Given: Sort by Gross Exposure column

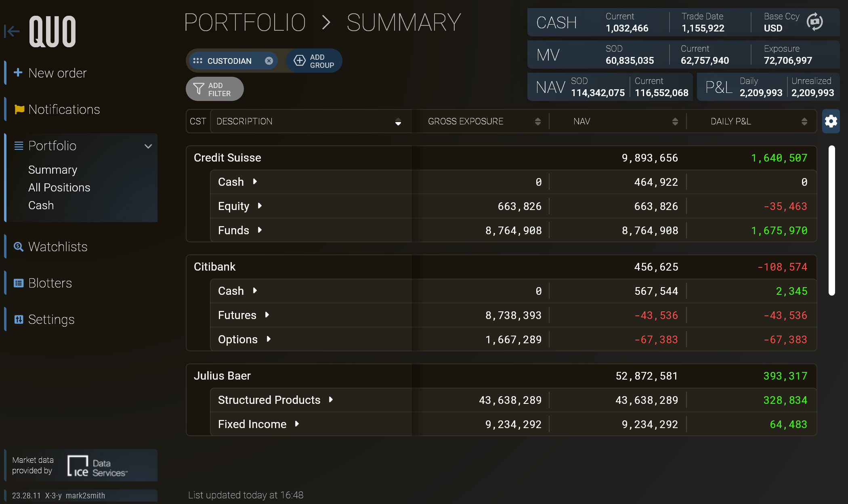Looking at the screenshot, I should click(537, 122).
